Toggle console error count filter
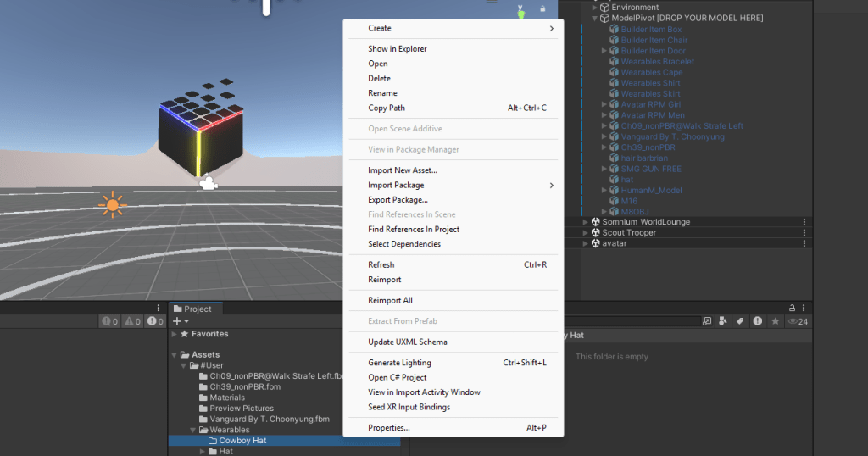The width and height of the screenshot is (868, 456). point(154,321)
